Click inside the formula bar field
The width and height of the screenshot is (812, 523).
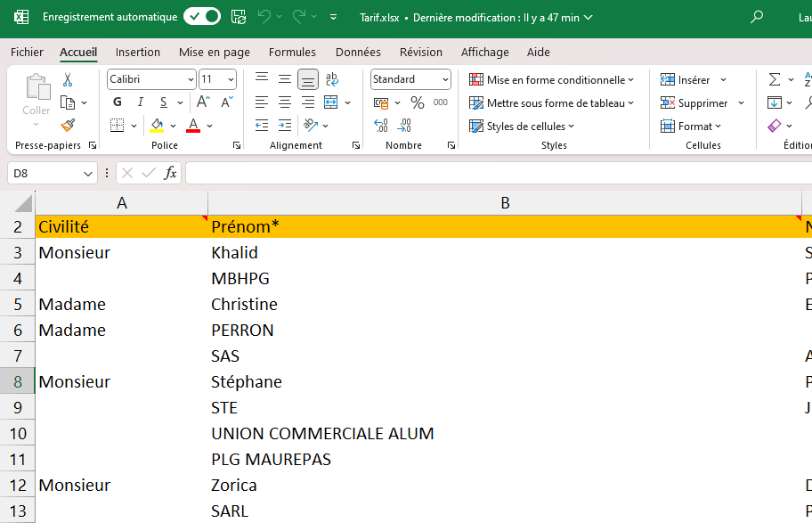[499, 173]
